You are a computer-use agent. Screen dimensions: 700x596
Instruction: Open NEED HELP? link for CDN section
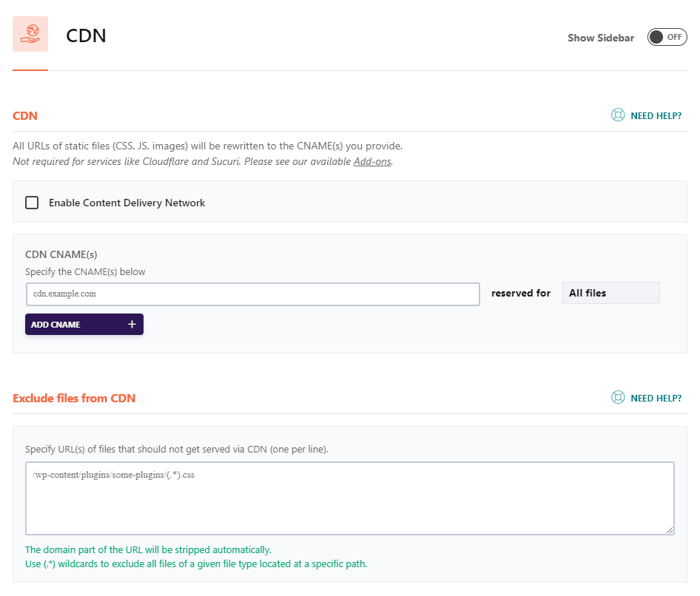click(x=656, y=116)
